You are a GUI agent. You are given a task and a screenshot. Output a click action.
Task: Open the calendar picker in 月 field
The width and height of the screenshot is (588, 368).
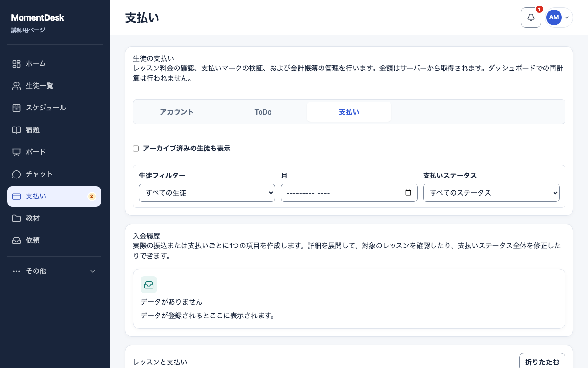[408, 193]
